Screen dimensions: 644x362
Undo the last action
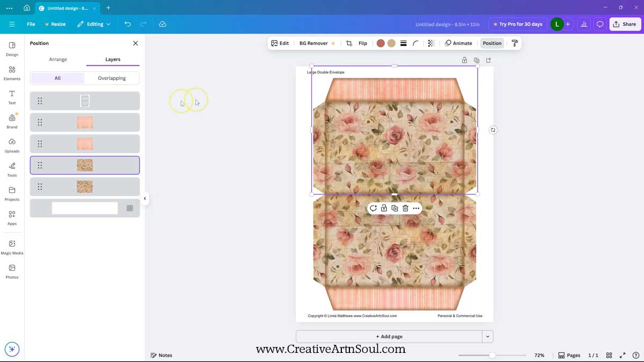coord(127,24)
